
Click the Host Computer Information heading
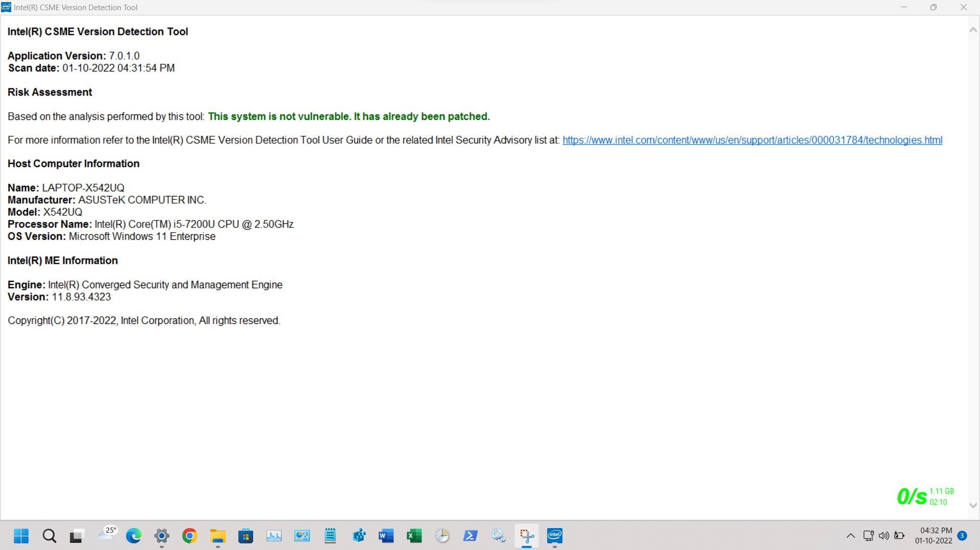(73, 164)
